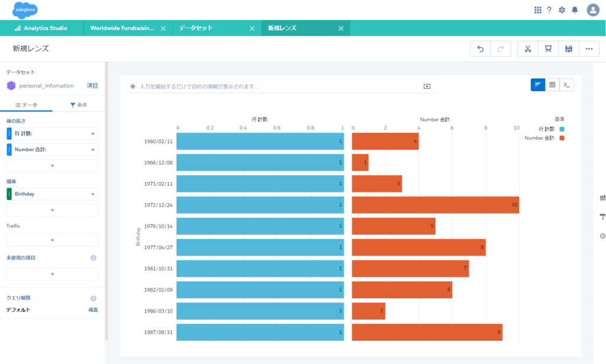This screenshot has height=364, width=606.
Task: Select the 条件 filter tab
Action: click(x=79, y=105)
